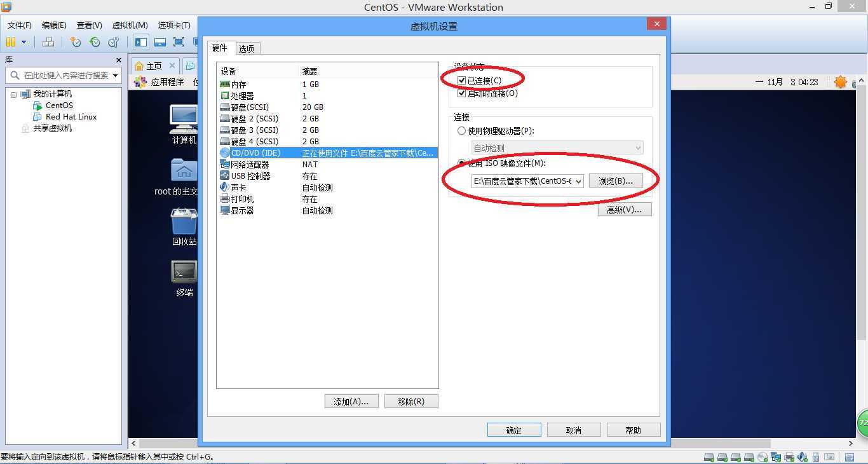Select the 显示器 device row

tap(327, 210)
